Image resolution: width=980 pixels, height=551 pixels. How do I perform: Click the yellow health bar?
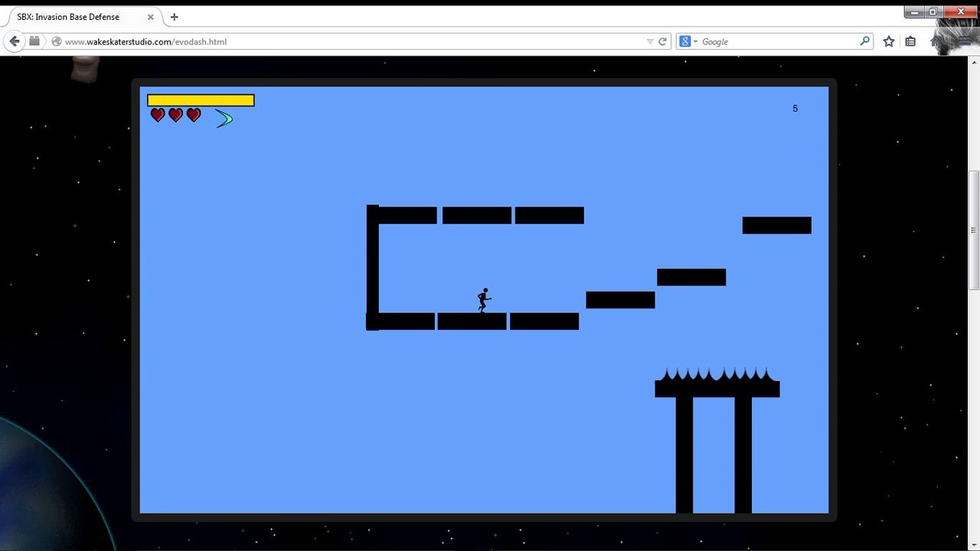(x=201, y=100)
